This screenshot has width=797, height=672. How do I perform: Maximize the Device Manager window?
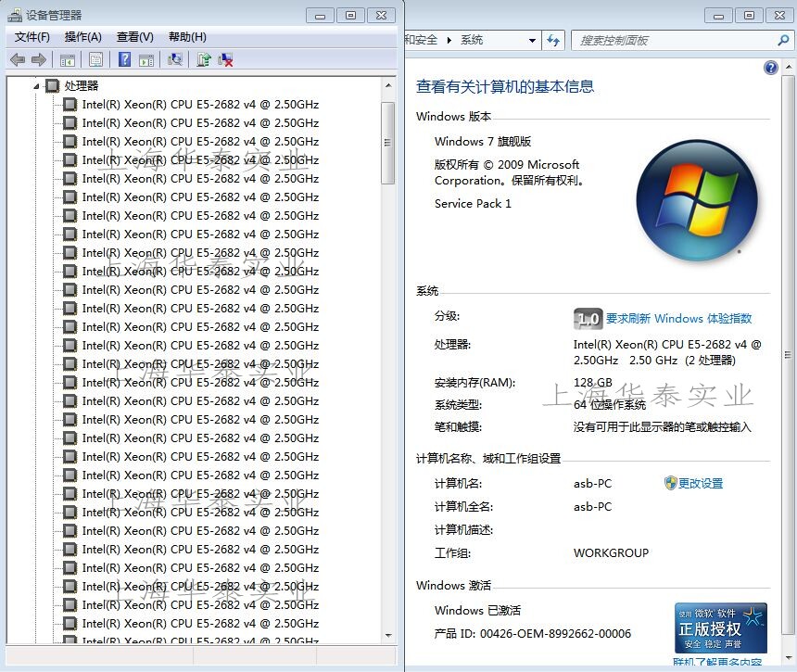[350, 16]
